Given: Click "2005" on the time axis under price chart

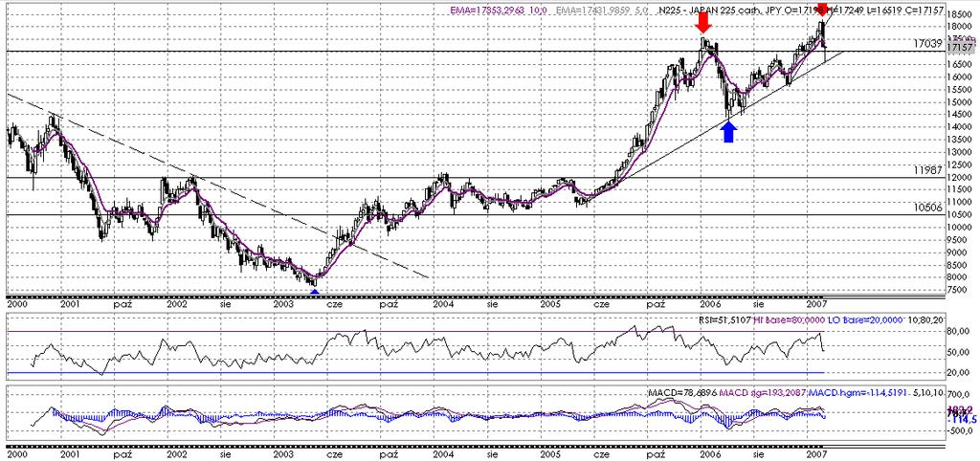Looking at the screenshot, I should [549, 304].
